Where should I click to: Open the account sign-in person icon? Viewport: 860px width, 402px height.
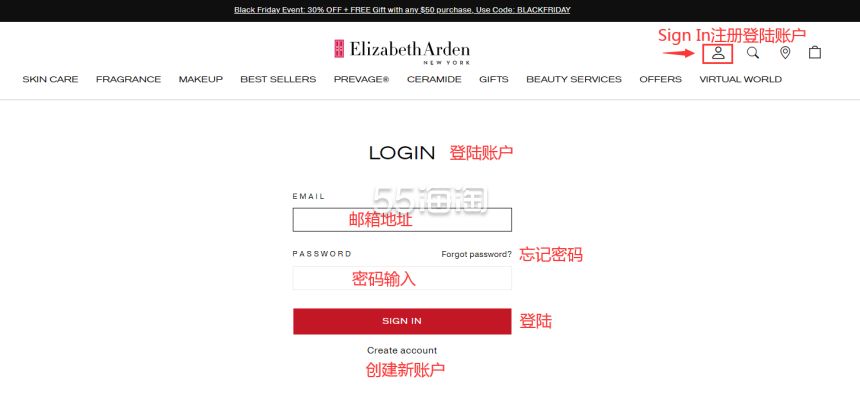[x=718, y=53]
